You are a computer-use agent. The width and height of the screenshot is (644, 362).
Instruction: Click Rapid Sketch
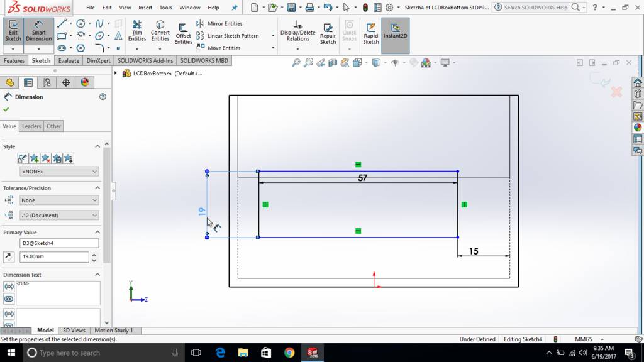tap(370, 34)
